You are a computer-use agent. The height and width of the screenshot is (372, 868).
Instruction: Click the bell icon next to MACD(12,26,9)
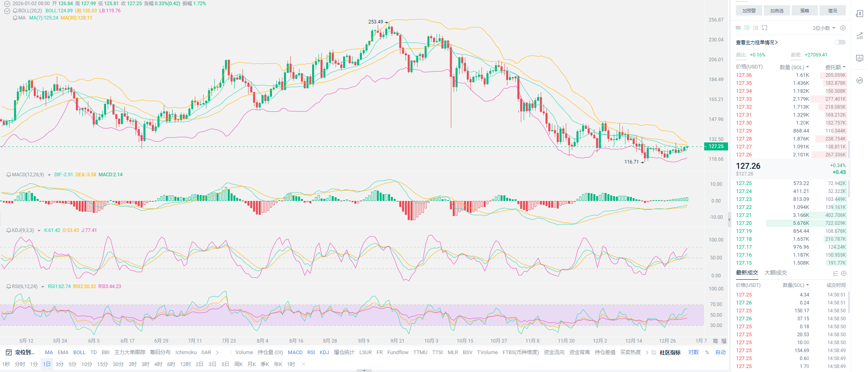pyautogui.click(x=8, y=175)
